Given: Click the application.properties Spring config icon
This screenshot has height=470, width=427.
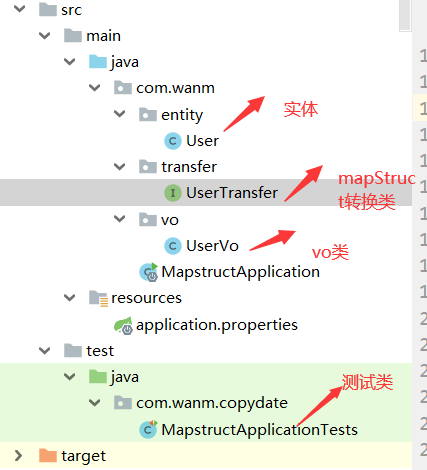Looking at the screenshot, I should pos(123,325).
